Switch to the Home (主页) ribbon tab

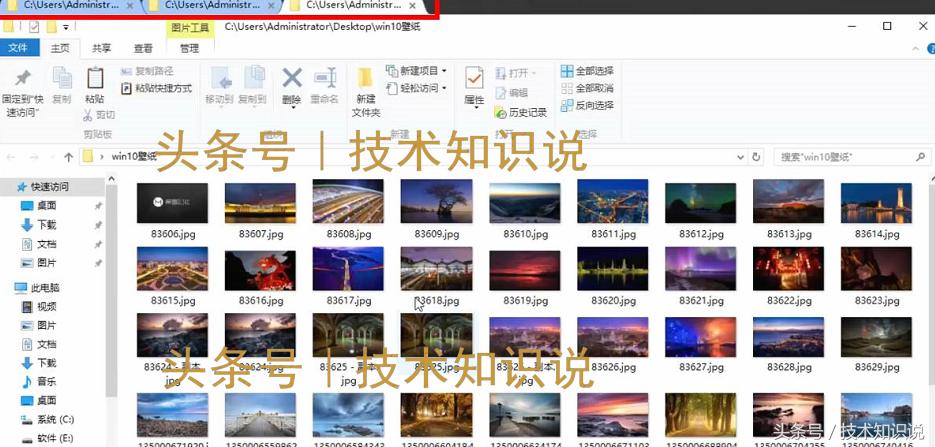[60, 48]
